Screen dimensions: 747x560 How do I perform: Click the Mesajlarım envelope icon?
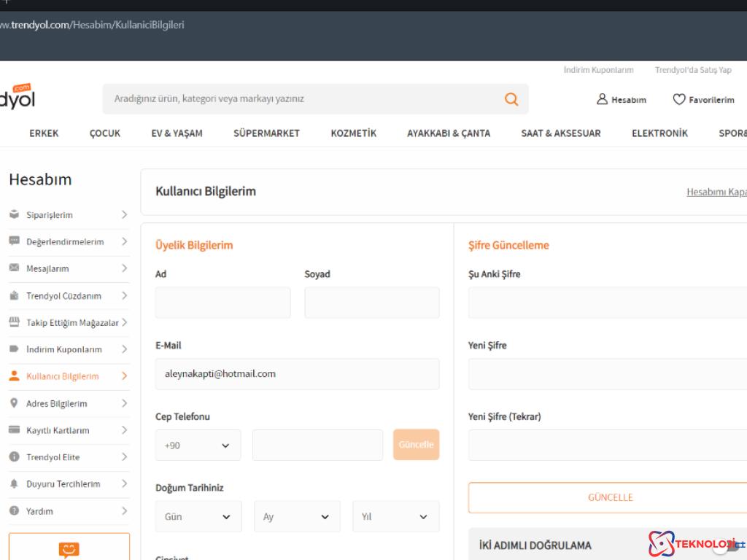point(14,268)
